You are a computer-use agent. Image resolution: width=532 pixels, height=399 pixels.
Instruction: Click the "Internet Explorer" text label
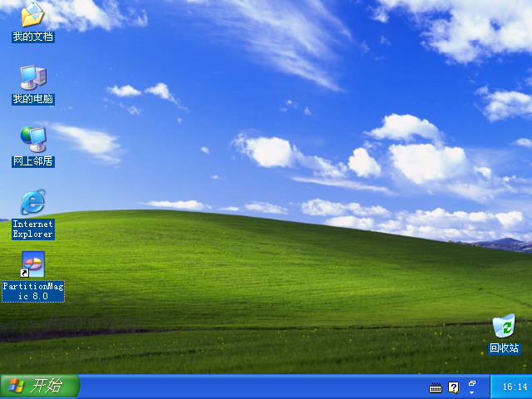tap(32, 229)
